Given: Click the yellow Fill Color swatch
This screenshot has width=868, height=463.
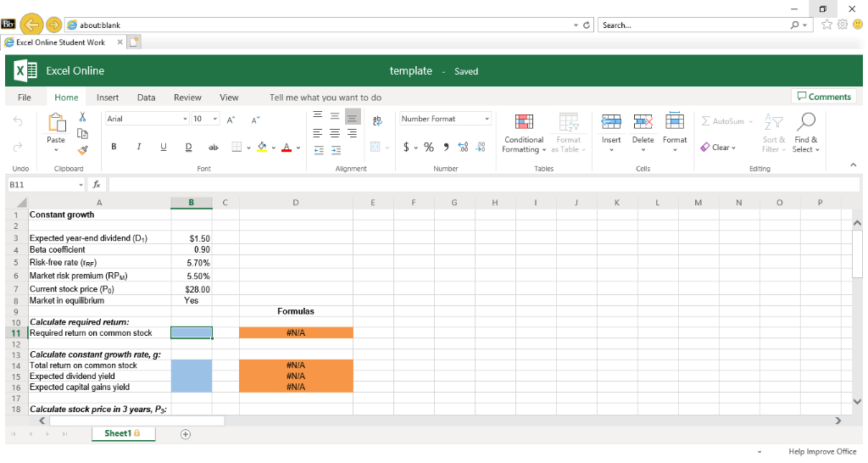Looking at the screenshot, I should (x=262, y=148).
